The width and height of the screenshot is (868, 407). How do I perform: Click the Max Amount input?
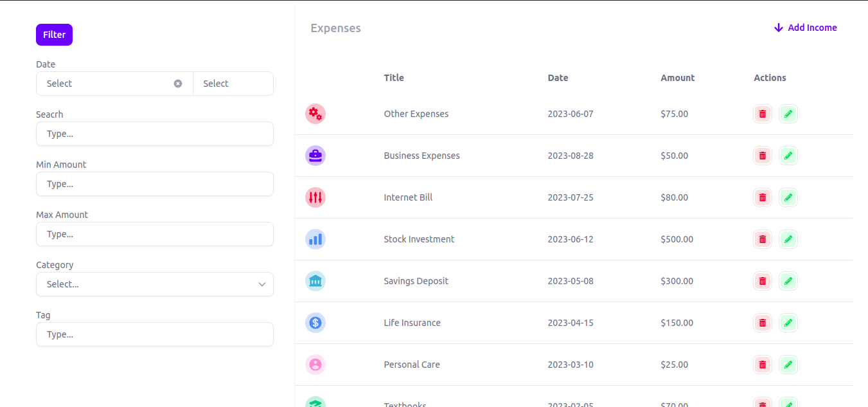[x=155, y=234]
